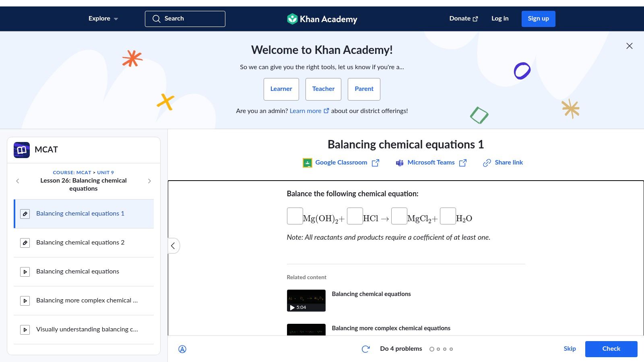Open Balancing more complex chemical equations related link
Screen dimensions: 644x362
(x=391, y=328)
